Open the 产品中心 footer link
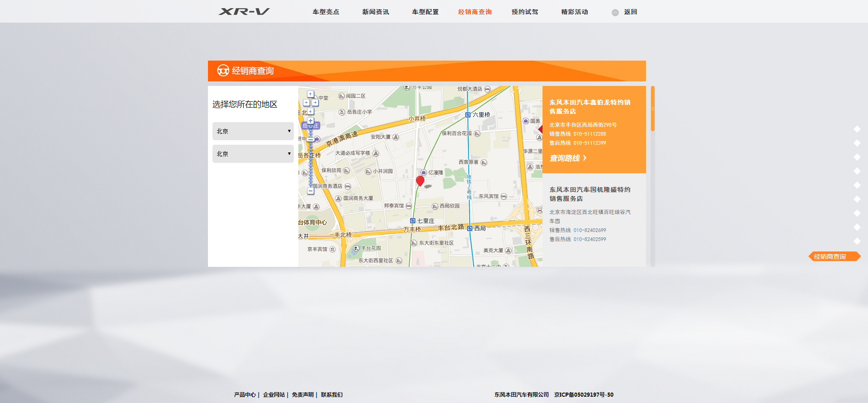 245,395
